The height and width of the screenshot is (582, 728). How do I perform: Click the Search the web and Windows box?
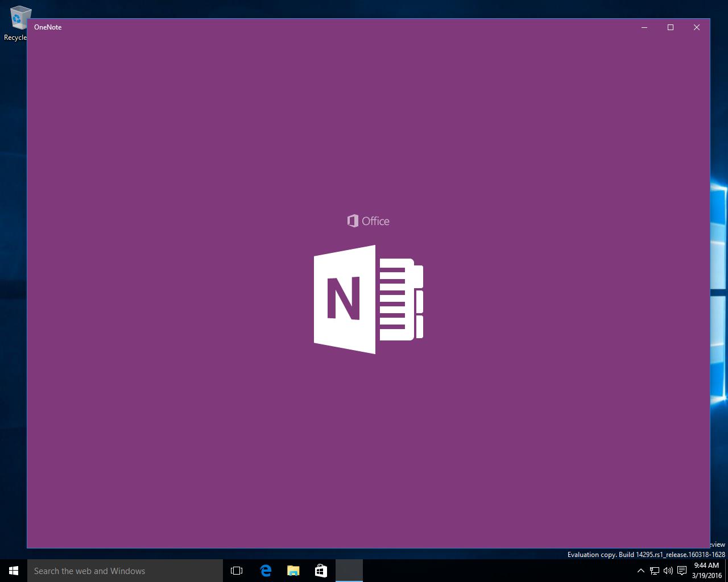[125, 571]
